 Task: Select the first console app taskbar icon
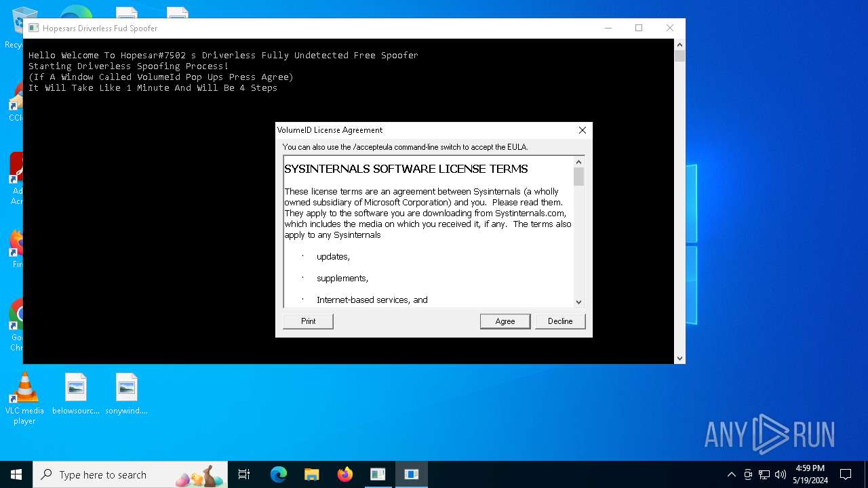(378, 474)
